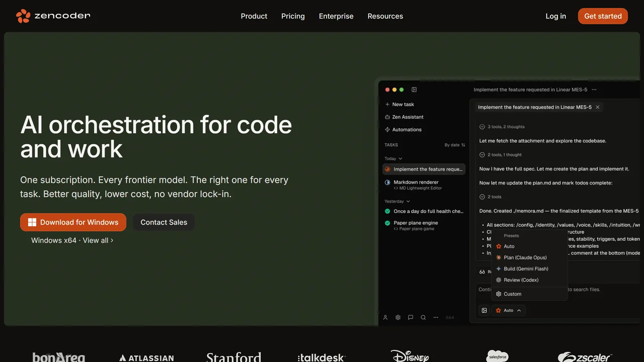Click the Contact Sales button
Screen dimensions: 644x362
[x=164, y=222]
